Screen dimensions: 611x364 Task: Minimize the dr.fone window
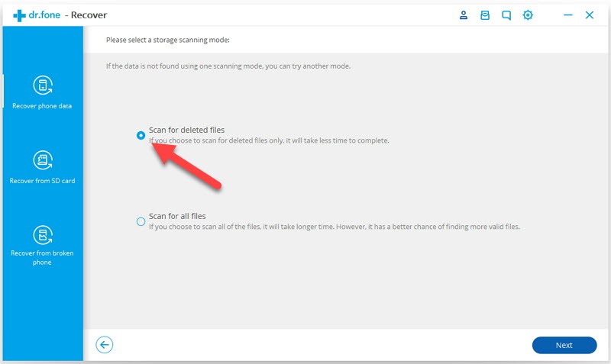click(x=568, y=15)
